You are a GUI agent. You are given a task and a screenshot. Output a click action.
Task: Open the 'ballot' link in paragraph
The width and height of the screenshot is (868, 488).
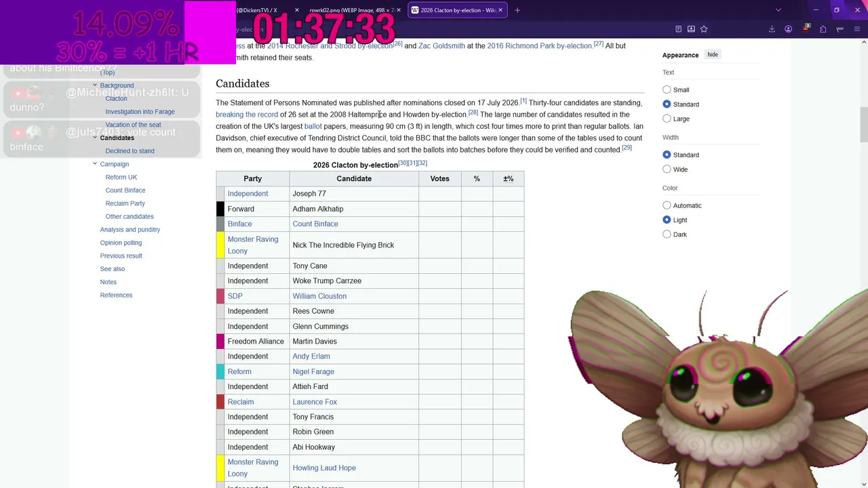coord(313,126)
